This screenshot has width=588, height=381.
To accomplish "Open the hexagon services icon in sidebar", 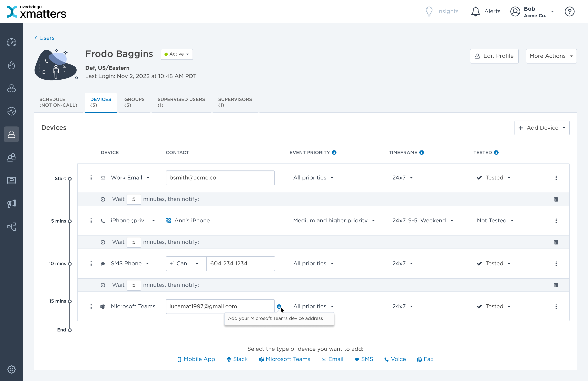I will point(11,88).
